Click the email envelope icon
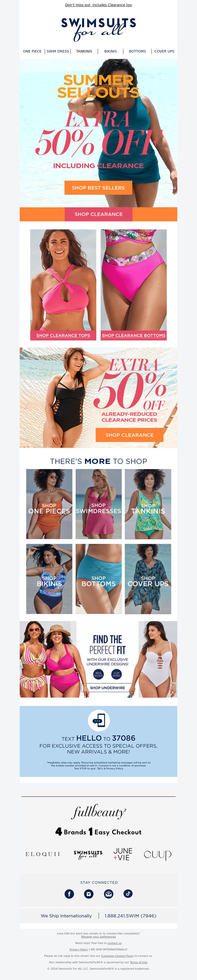 tap(108, 894)
